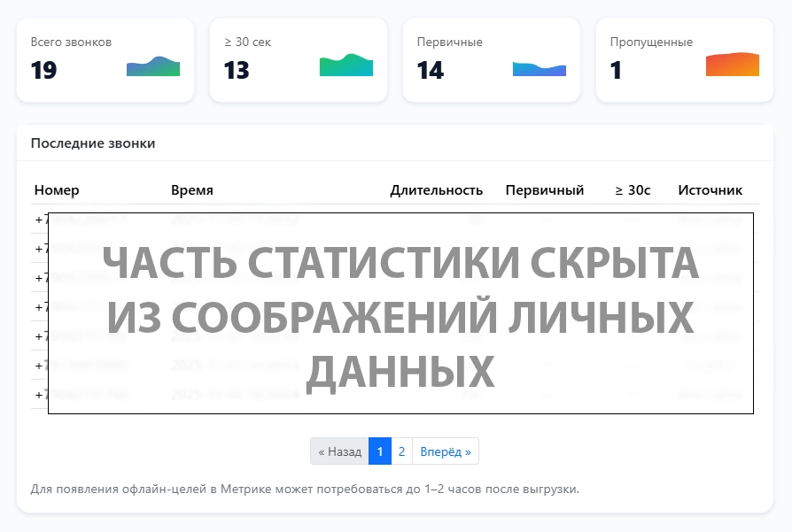The image size is (792, 532).
Task: Click the orange Пропущенные chart
Action: 732,64
